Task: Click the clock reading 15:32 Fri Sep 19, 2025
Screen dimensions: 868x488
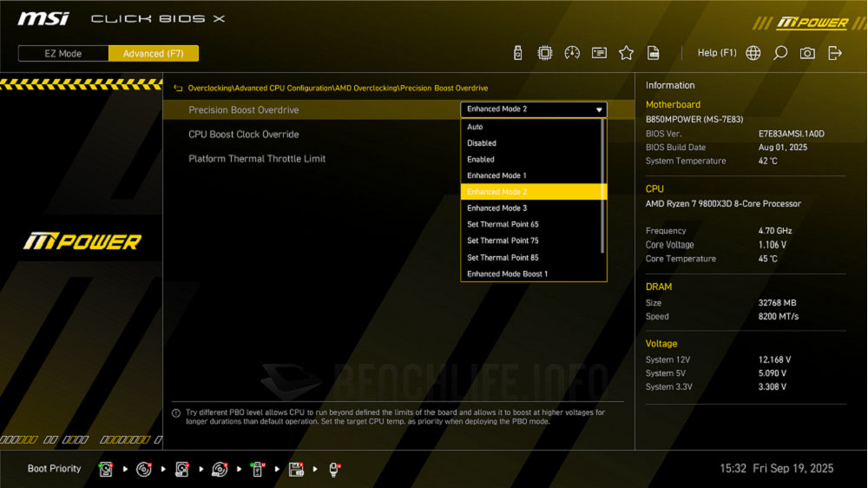Action: pyautogui.click(x=776, y=469)
